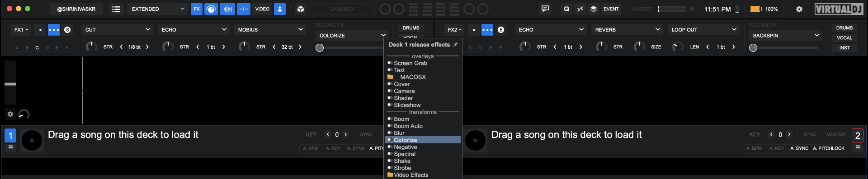This screenshot has height=179, width=868.
Task: Click the VOCAL stem button on FX2
Action: [844, 38]
